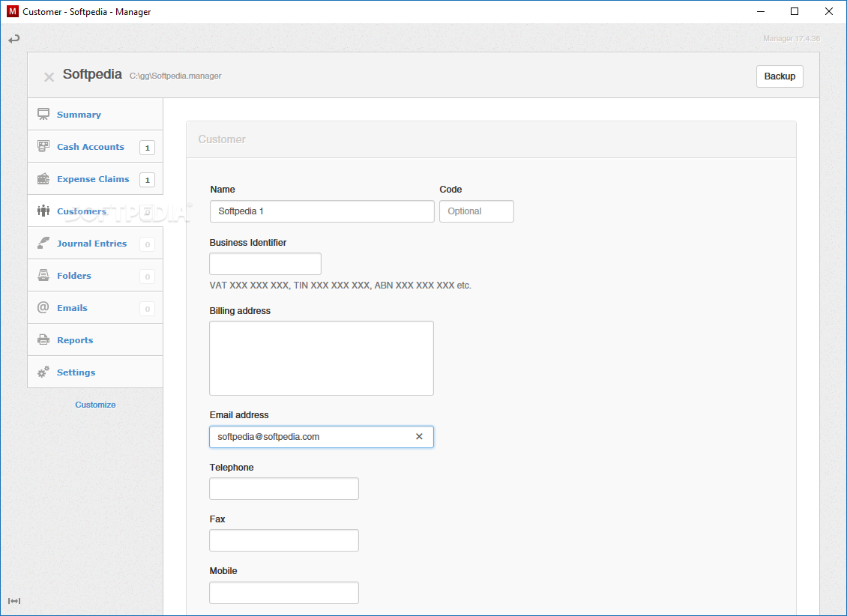This screenshot has height=616, width=847.
Task: Open the Settings section
Action: click(95, 372)
